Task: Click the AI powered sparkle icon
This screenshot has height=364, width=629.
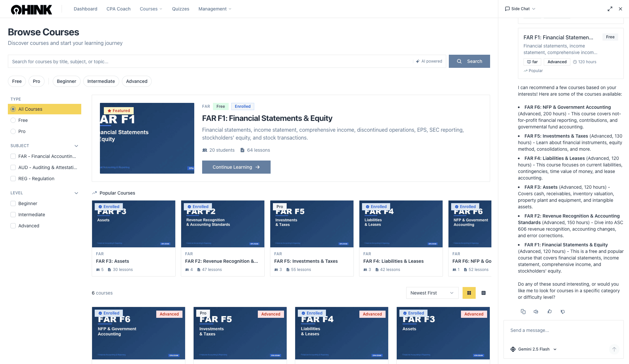Action: tap(417, 61)
